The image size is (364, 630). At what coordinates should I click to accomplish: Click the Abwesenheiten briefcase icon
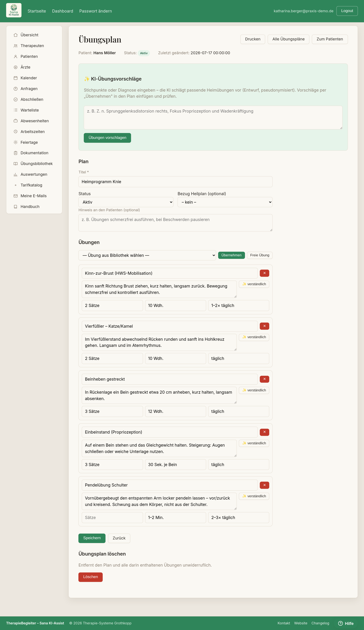click(15, 121)
